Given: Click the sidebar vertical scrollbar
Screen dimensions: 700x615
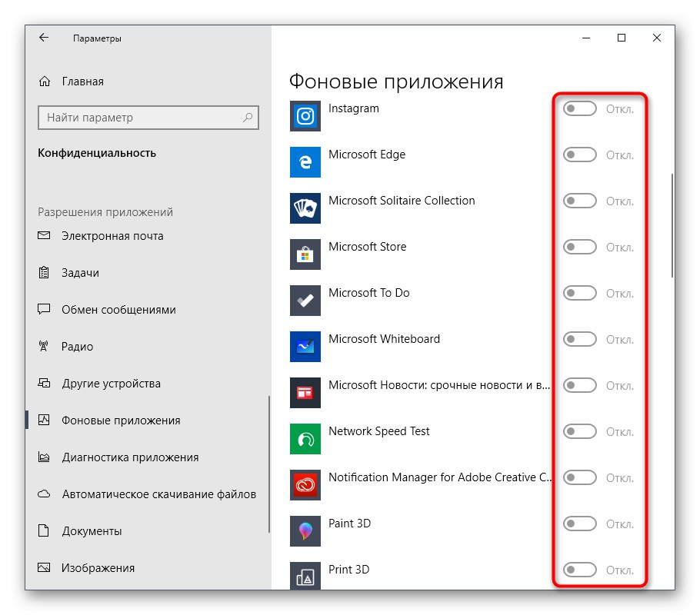Looking at the screenshot, I should (268, 464).
